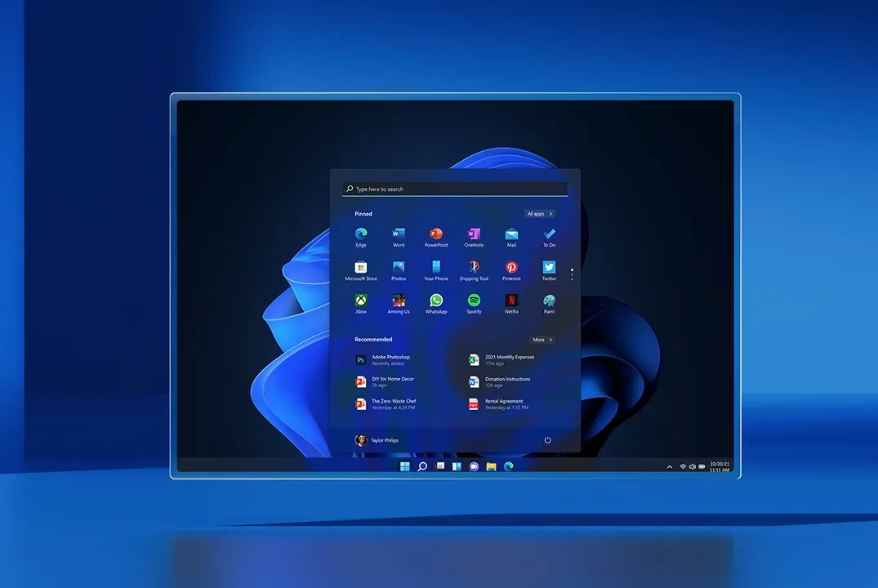Open Teams Chat on the taskbar
878x588 pixels.
click(x=475, y=466)
